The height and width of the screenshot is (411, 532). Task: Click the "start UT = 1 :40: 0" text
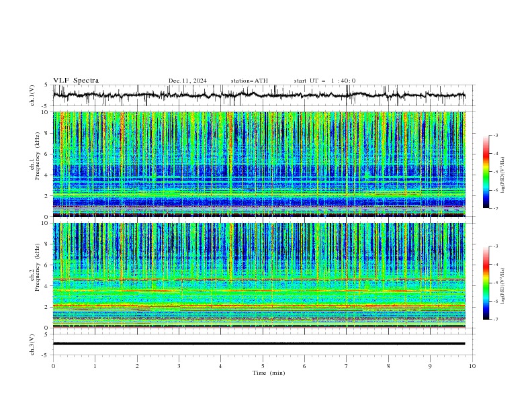[x=324, y=81]
